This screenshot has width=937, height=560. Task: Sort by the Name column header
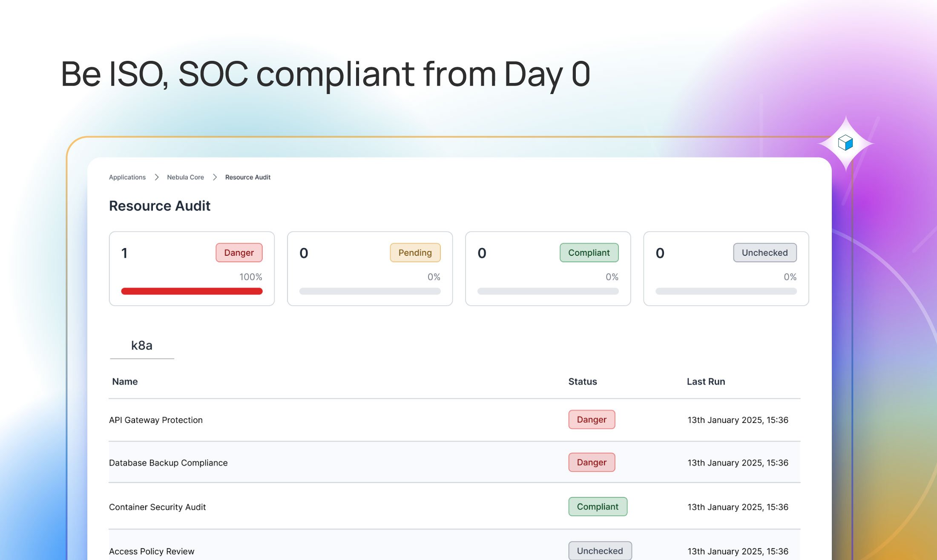[125, 381]
